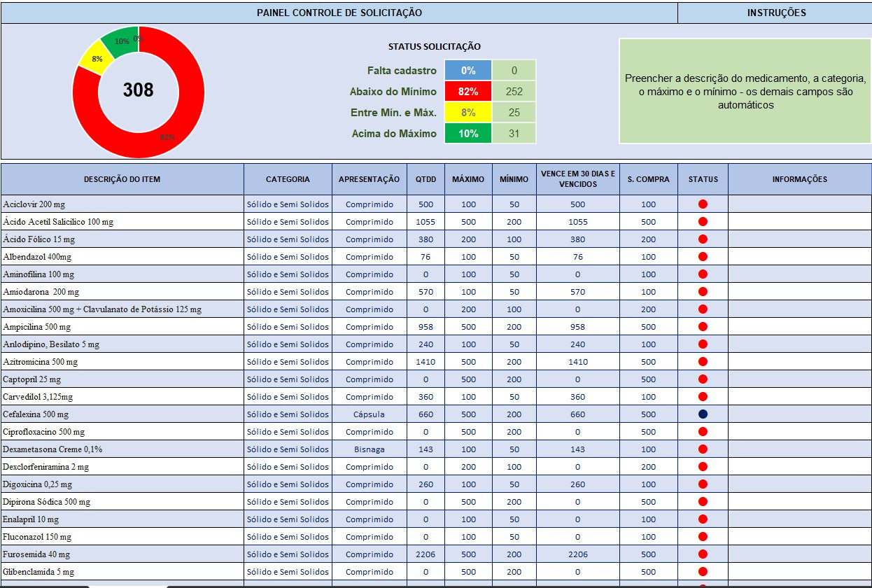Select the S. COMPRA column header
872x588 pixels.
[648, 179]
